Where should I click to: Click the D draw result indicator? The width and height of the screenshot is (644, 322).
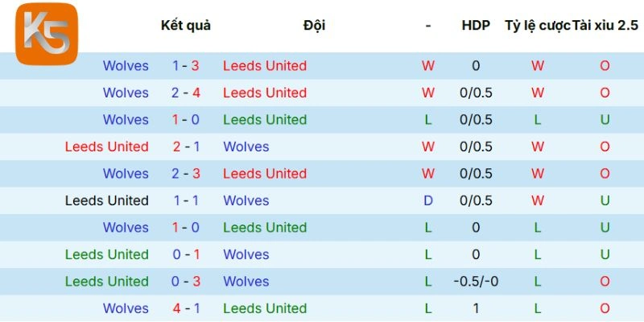tap(428, 200)
